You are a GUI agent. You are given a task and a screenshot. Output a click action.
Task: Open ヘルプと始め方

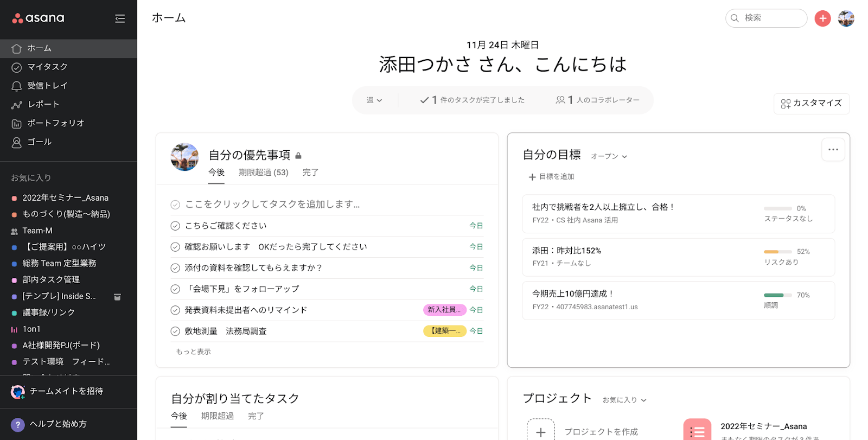pyautogui.click(x=58, y=424)
